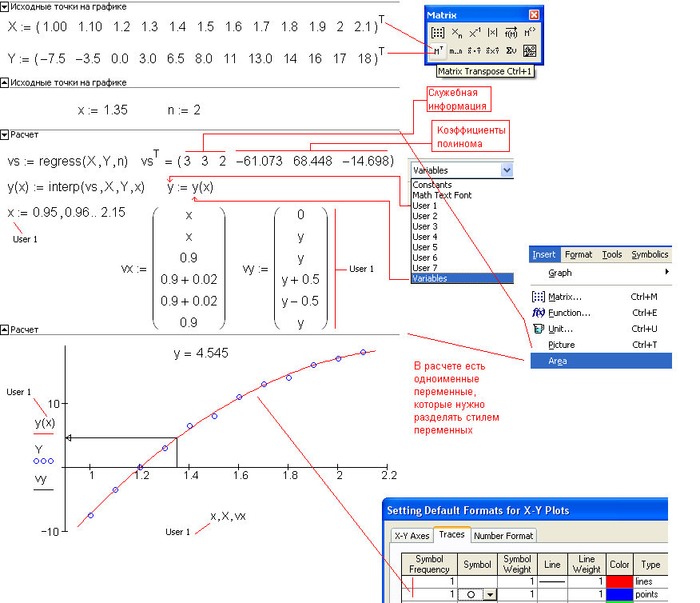Click the 'x := 1.35' math region

coord(102,110)
